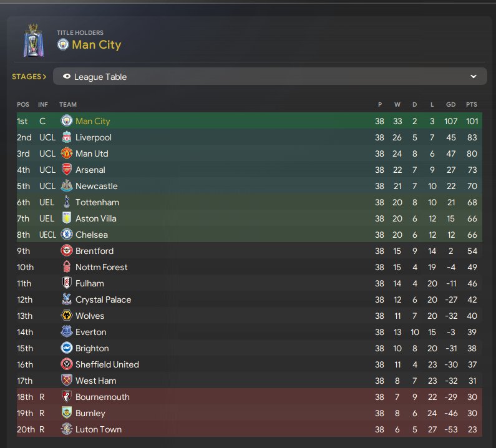Click eye icon in League Table selector
The image size is (496, 448).
[67, 77]
